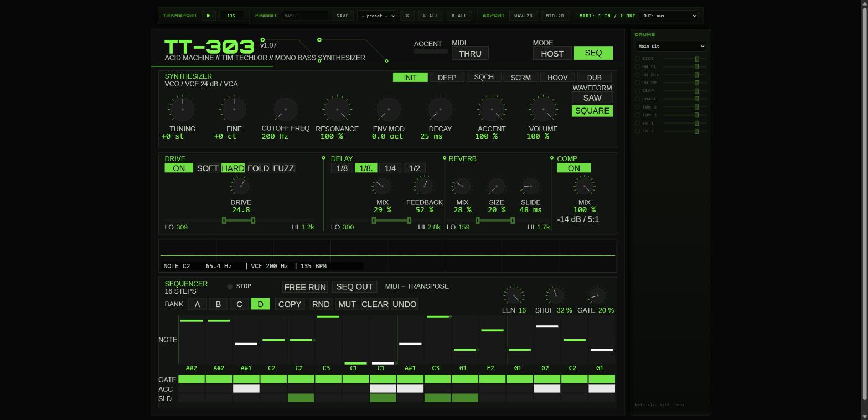Viewport: 868px width, 420px height.
Task: Click the KICK volume slider handle
Action: 697,59
